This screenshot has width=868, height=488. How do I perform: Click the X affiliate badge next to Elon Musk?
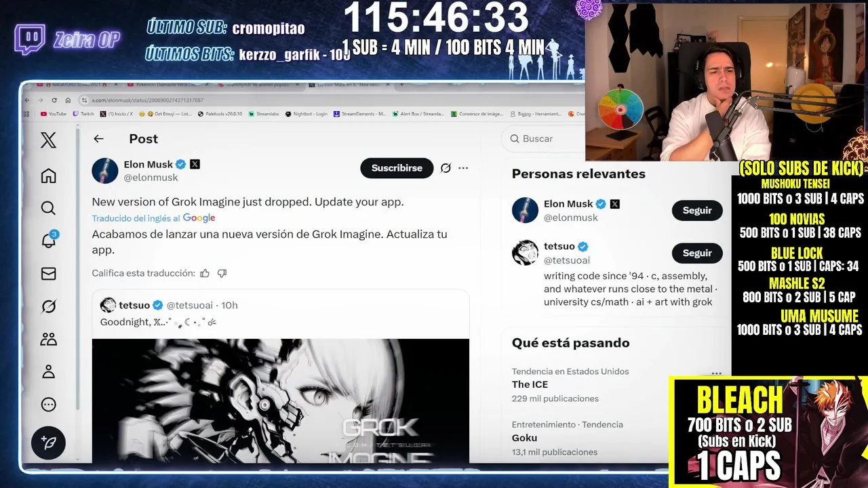tap(195, 164)
